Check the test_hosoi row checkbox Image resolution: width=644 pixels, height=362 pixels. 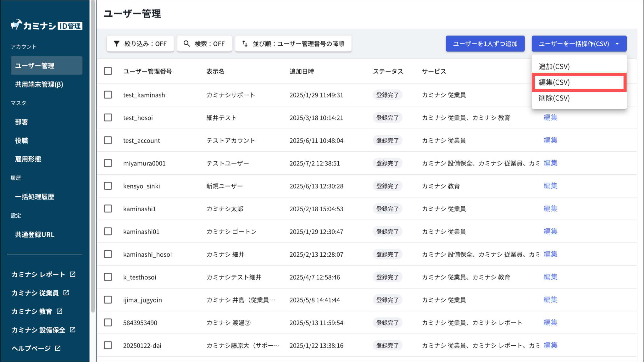click(108, 117)
